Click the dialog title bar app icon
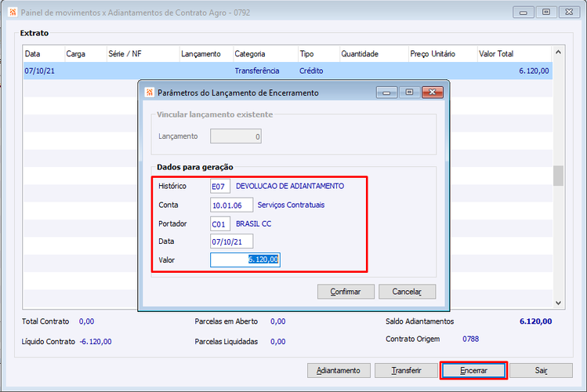 pyautogui.click(x=150, y=92)
